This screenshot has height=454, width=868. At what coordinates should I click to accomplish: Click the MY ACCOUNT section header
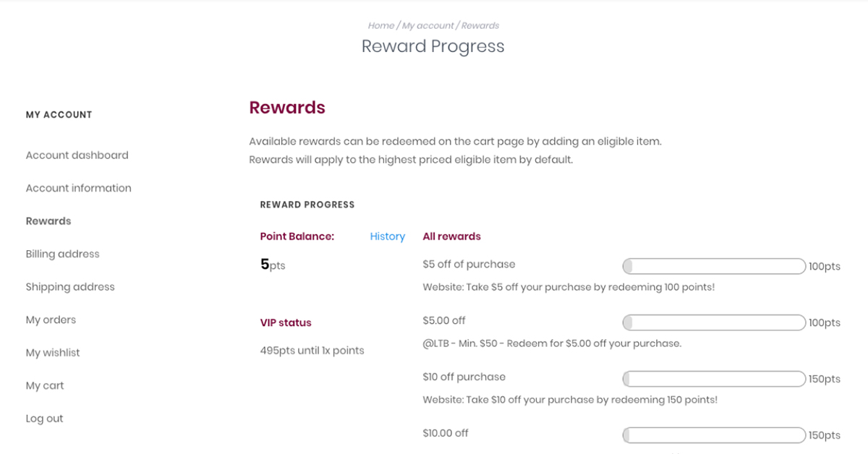click(59, 114)
